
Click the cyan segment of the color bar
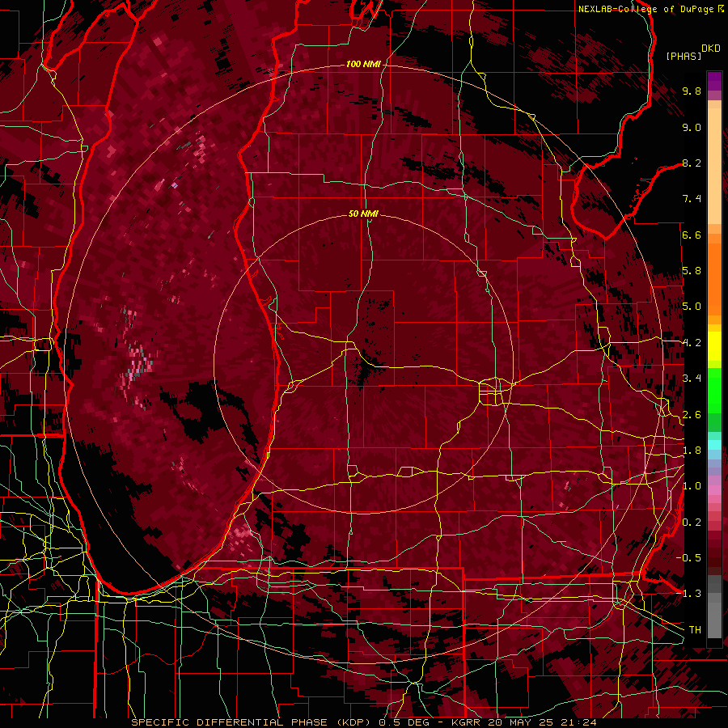click(x=714, y=445)
